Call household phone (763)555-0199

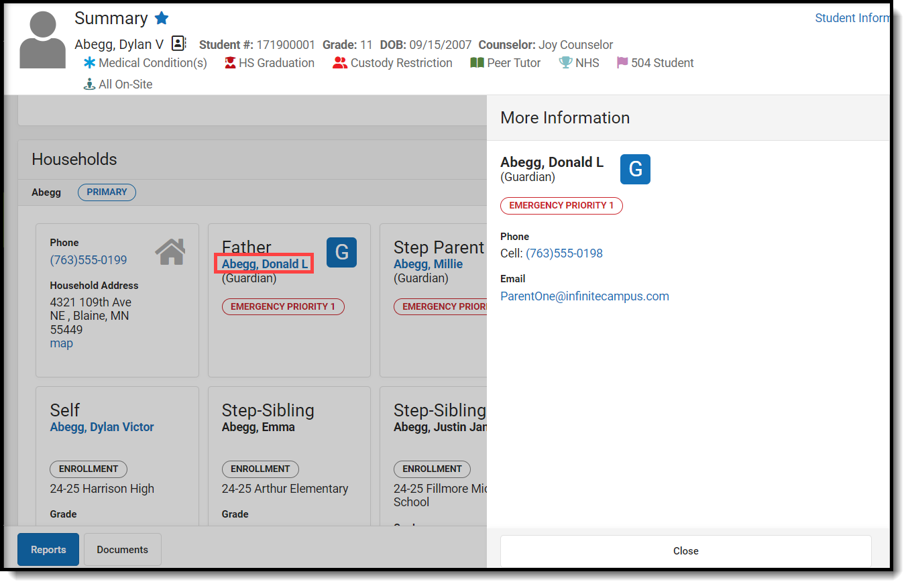89,260
